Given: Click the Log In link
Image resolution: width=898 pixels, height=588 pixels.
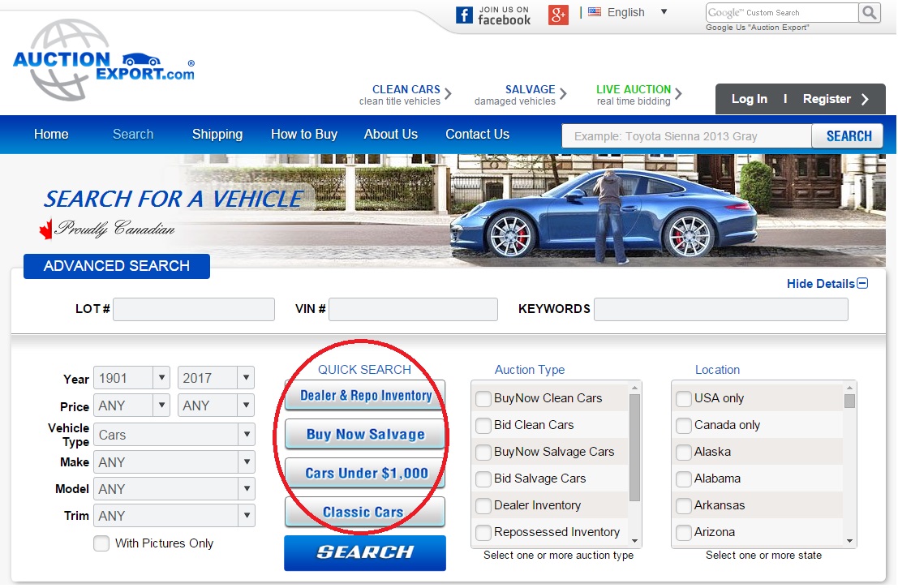Looking at the screenshot, I should 749,99.
